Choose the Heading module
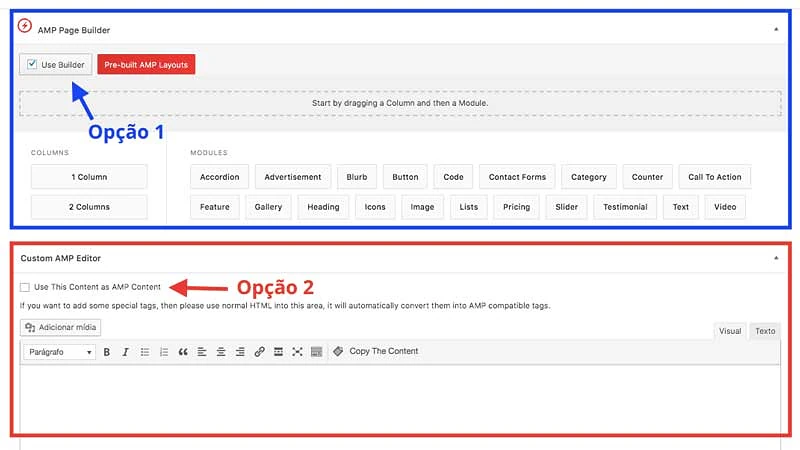Screen dimensions: 800x450 [323, 207]
